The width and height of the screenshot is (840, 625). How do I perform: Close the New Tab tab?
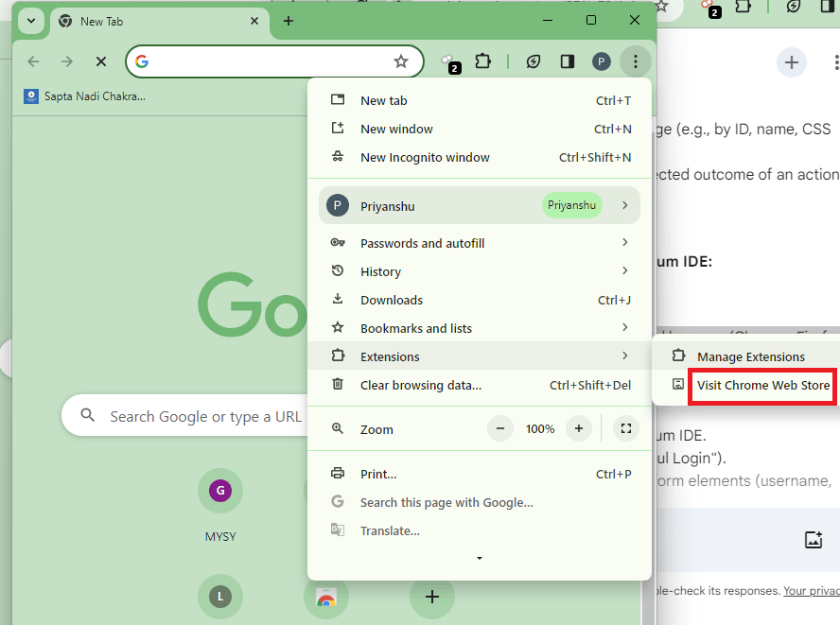(x=254, y=21)
